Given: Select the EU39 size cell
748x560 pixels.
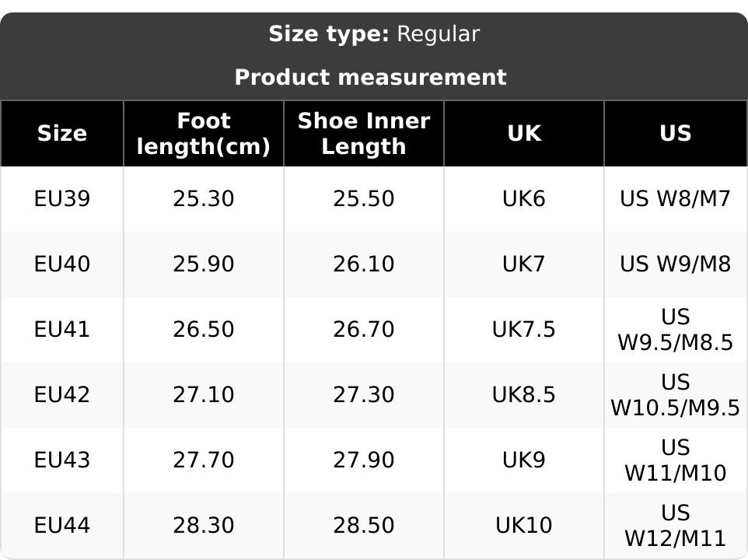Looking at the screenshot, I should [62, 199].
